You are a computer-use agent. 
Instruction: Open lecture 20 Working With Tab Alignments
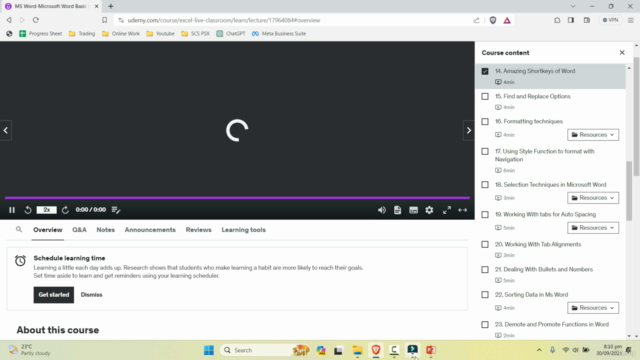point(538,244)
